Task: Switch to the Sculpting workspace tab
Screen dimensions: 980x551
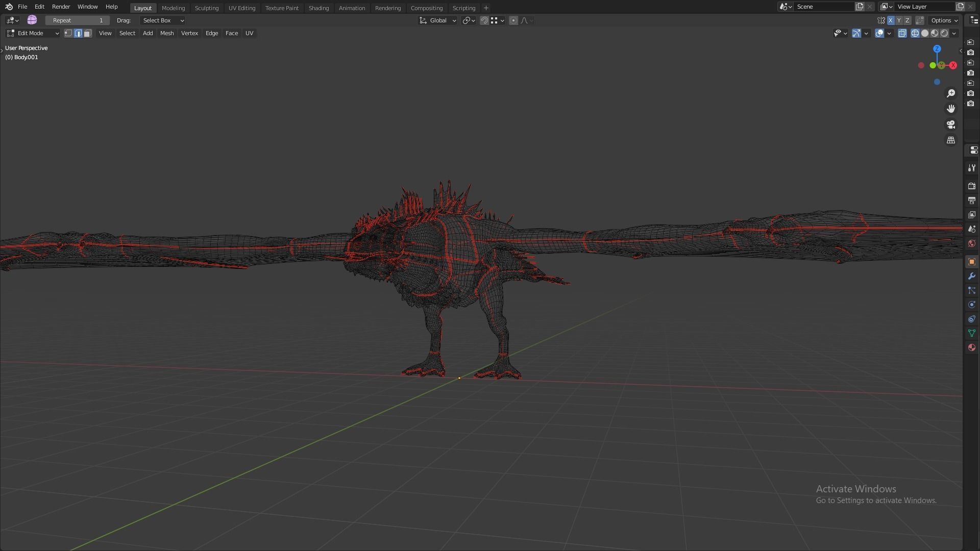Action: coord(206,8)
